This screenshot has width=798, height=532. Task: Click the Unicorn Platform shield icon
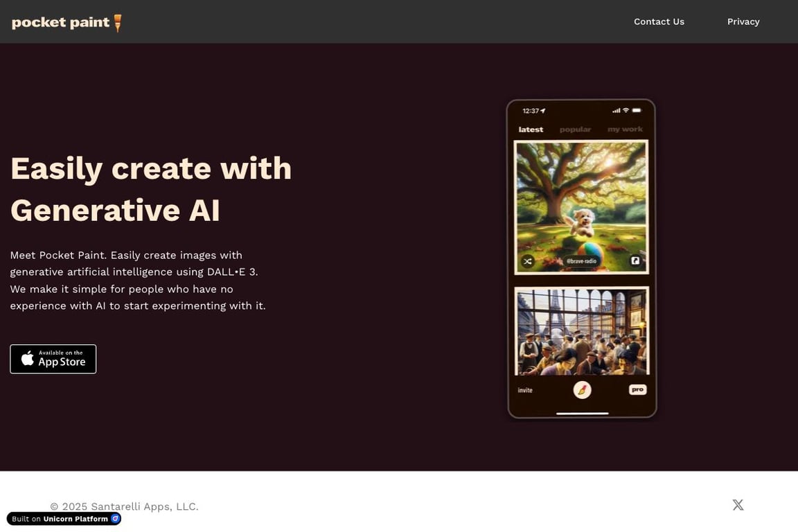coord(116,519)
